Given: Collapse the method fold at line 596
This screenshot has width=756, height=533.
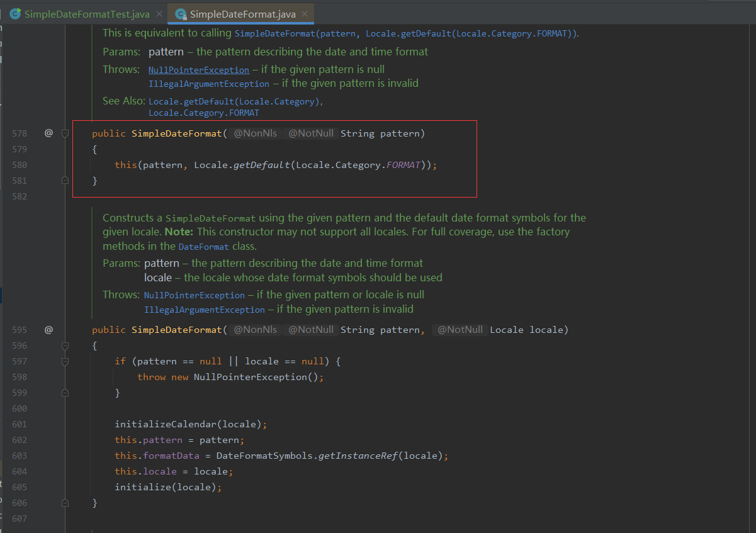Looking at the screenshot, I should click(65, 345).
